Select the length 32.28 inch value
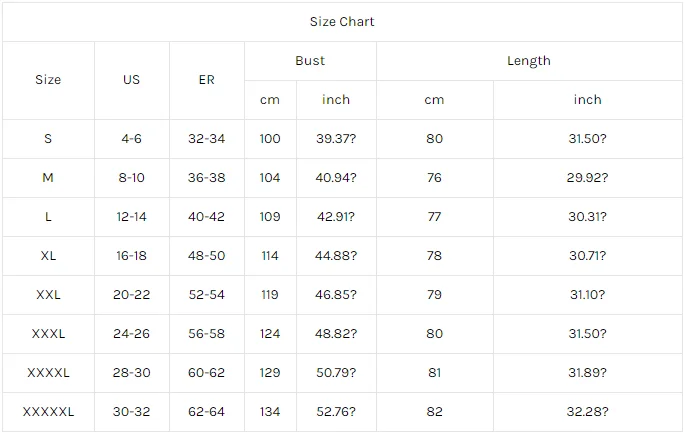 (588, 412)
